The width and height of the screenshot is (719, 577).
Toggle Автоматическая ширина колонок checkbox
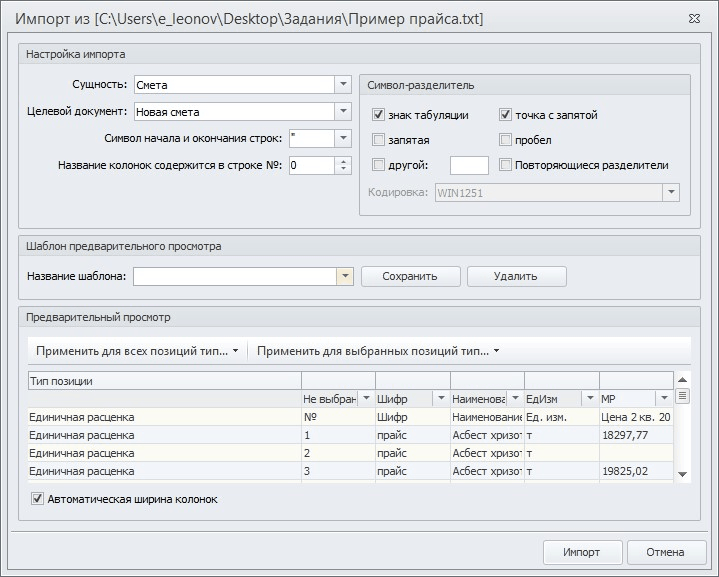38,499
